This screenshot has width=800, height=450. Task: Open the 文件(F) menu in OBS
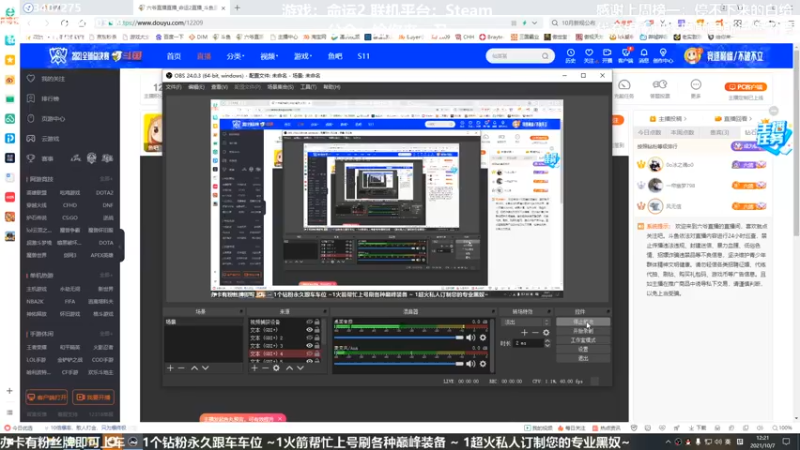pyautogui.click(x=173, y=87)
